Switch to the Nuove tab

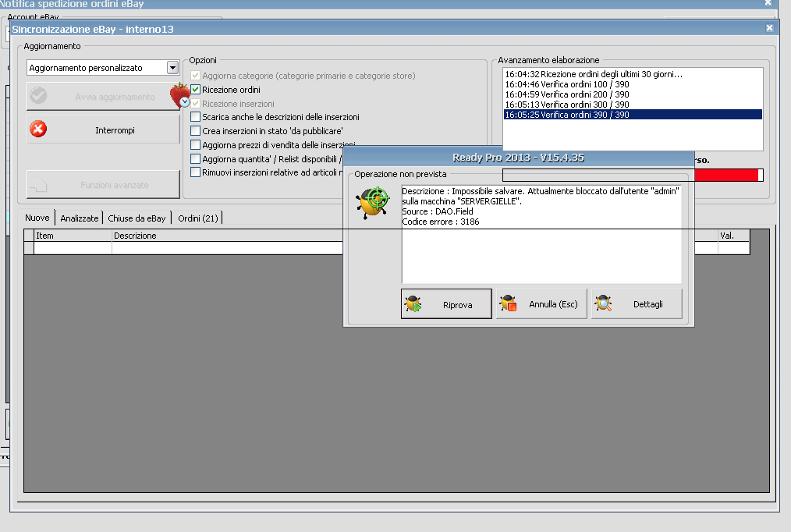point(37,218)
